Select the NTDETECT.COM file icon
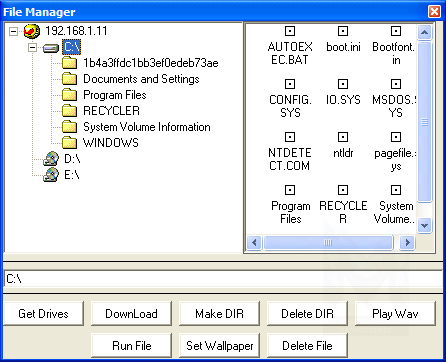Screen dimensions: 446x362 click(290, 137)
